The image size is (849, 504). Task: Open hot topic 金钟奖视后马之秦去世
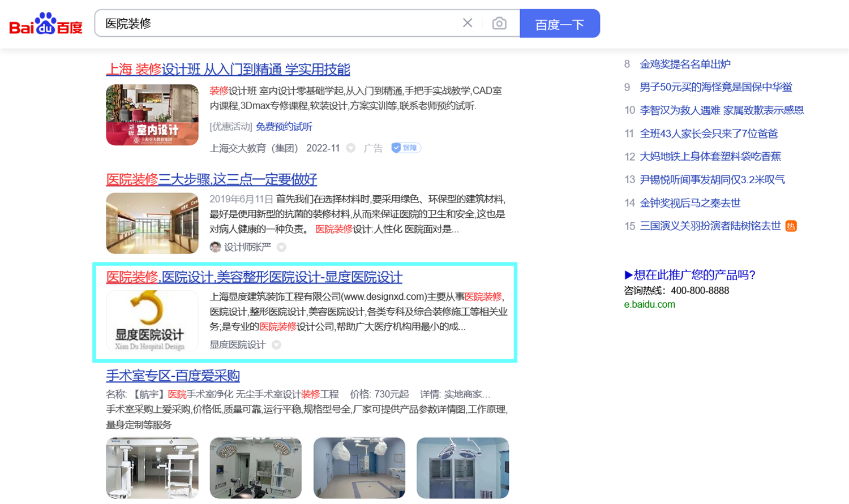point(690,203)
